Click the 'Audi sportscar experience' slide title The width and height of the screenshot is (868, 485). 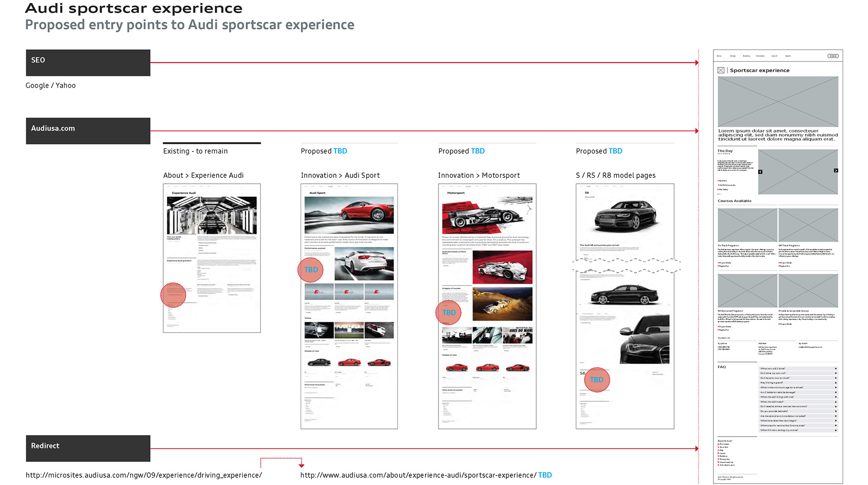134,9
